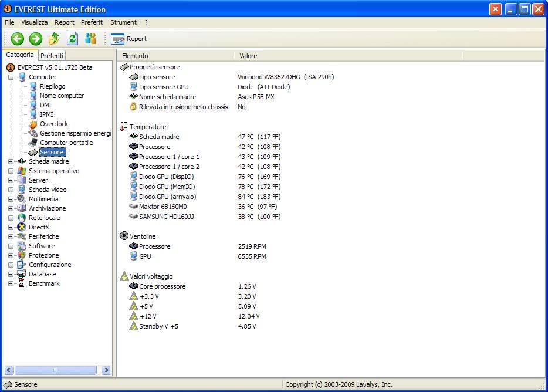Click the go up one level icon
Screen dimensions: 548x392
tap(54, 39)
